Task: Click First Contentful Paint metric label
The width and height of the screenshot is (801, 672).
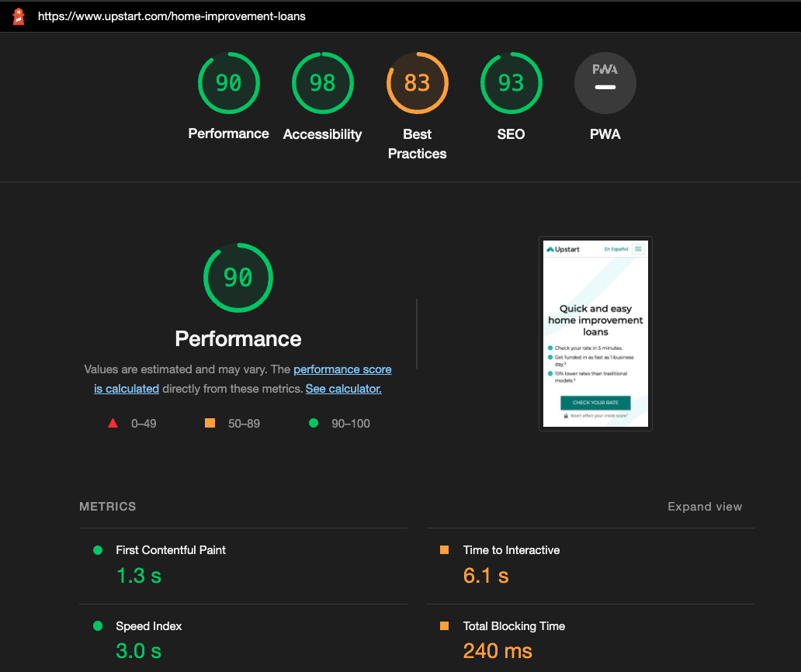Action: click(x=171, y=550)
